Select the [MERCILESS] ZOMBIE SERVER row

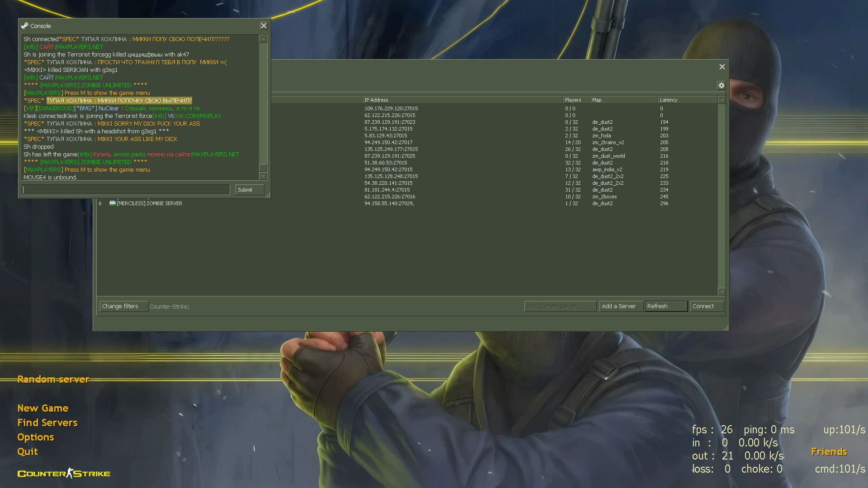point(407,203)
